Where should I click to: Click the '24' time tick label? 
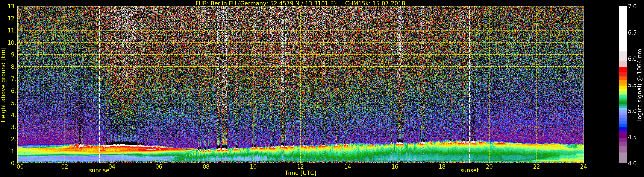pos(583,167)
